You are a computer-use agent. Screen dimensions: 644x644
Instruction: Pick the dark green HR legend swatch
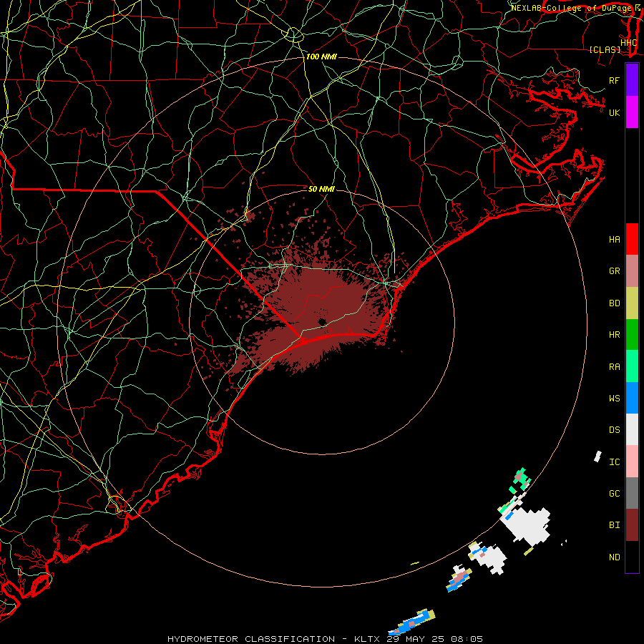pyautogui.click(x=632, y=335)
